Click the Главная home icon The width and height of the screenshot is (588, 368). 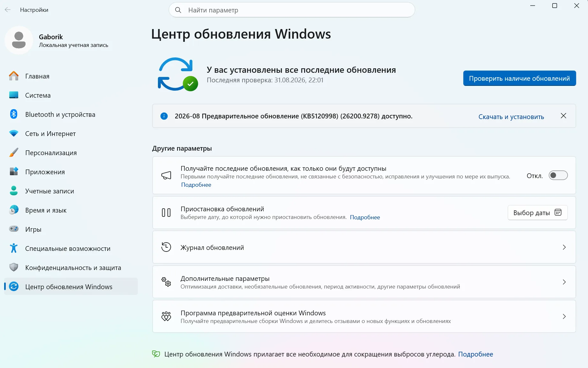coord(14,76)
